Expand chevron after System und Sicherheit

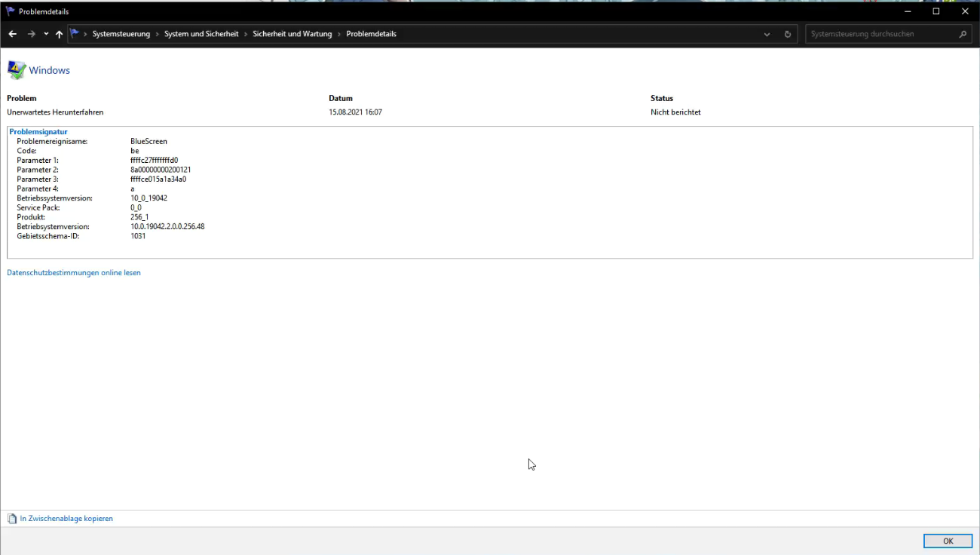pyautogui.click(x=246, y=34)
